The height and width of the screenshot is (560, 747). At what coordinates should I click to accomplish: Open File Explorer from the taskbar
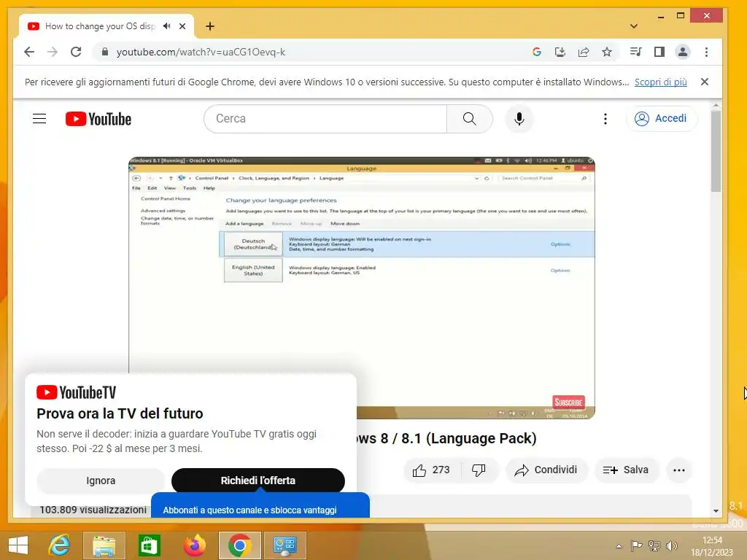pos(104,545)
